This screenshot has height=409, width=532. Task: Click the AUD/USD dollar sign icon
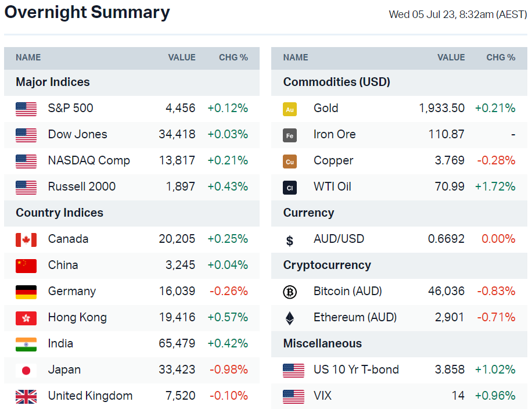coord(290,240)
